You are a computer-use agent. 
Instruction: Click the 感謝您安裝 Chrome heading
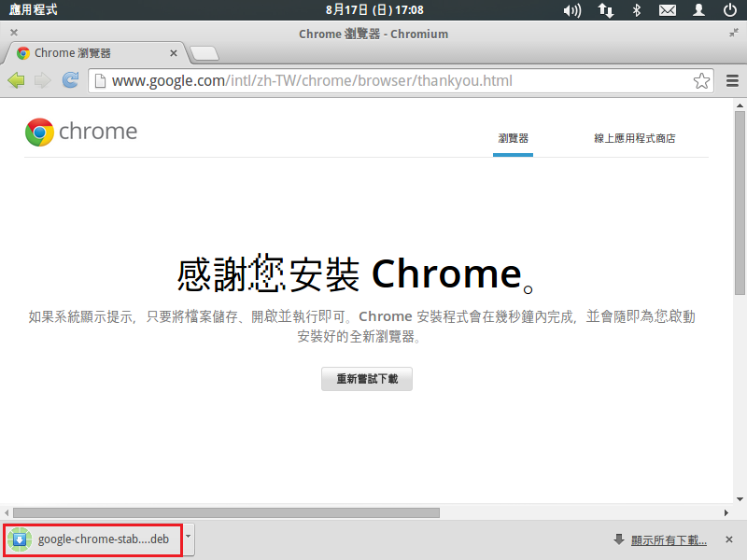coord(356,274)
